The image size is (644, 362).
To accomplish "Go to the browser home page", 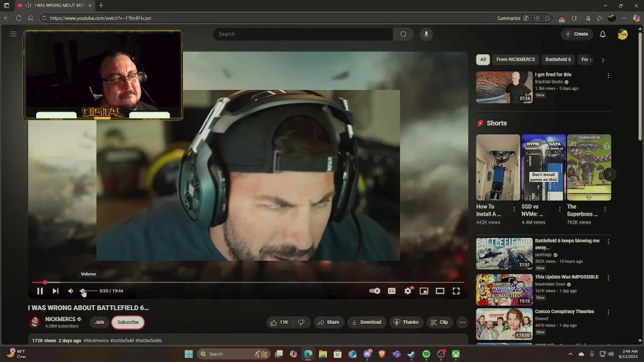I will click(x=31, y=18).
